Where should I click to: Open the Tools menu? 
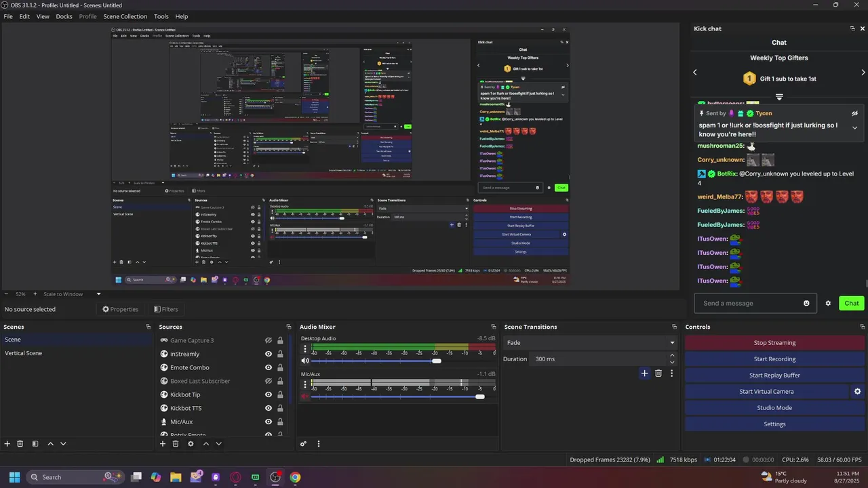click(161, 16)
